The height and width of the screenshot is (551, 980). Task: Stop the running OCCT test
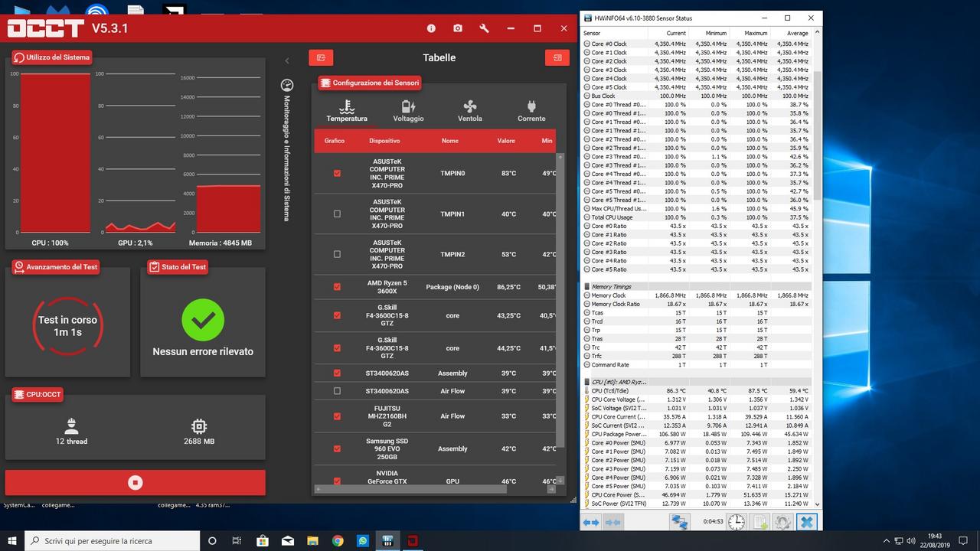pos(136,482)
